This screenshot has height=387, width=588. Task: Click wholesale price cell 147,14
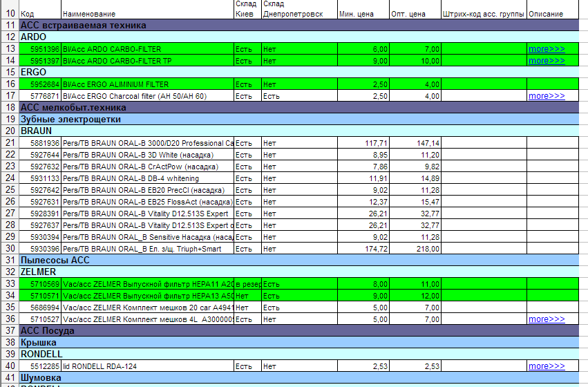(415, 143)
